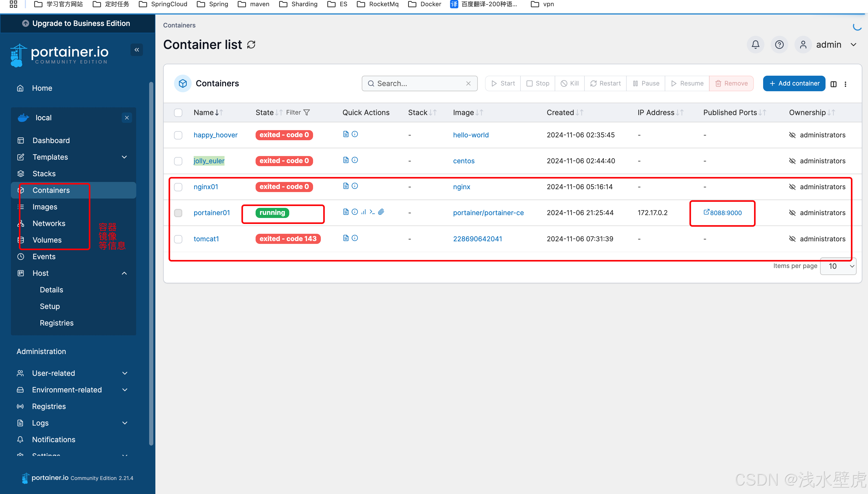Close the local environment with X
This screenshot has width=868, height=494.
click(x=127, y=118)
